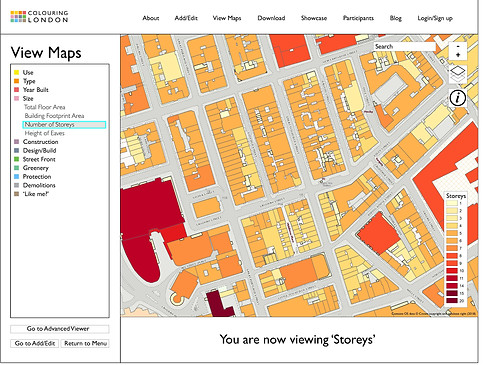Click the 1-storey legend colour swatch
487x365 pixels.
click(452, 203)
